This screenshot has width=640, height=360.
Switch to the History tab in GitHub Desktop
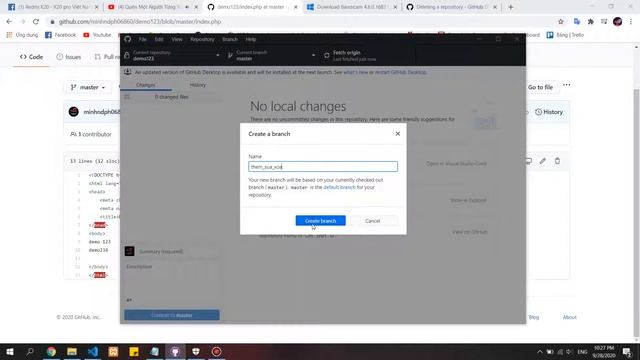198,85
